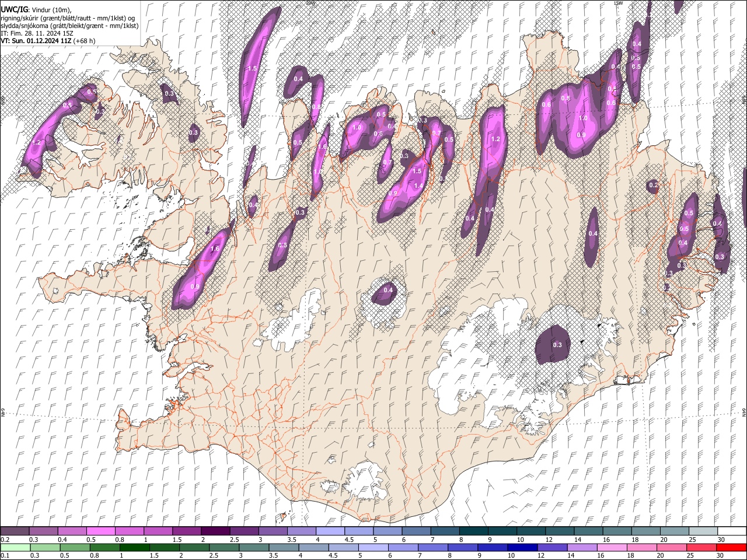Select the bright pink 0.5–0.8 upper legend swatch
Image resolution: width=747 pixels, height=560 pixels.
click(x=100, y=531)
